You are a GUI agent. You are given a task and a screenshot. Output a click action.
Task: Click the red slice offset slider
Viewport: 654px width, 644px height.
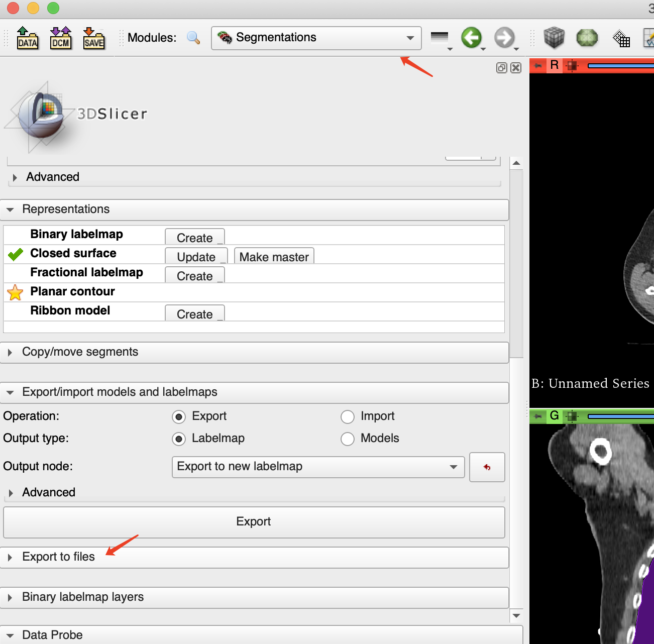click(x=623, y=65)
